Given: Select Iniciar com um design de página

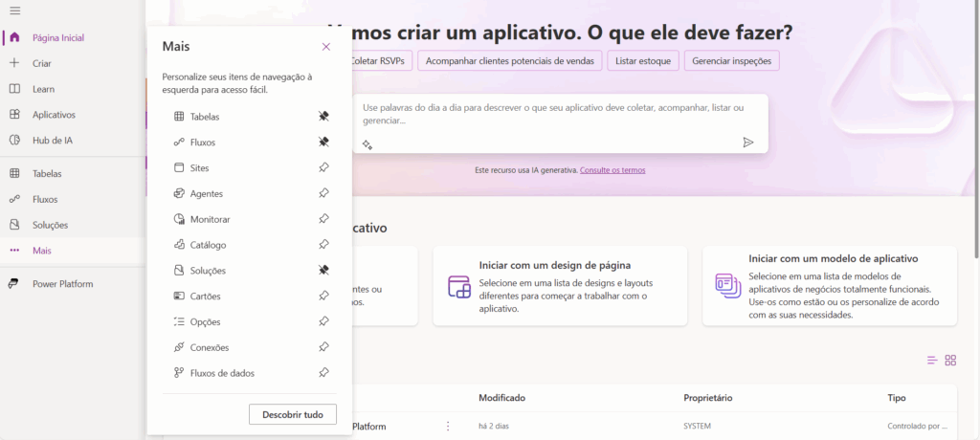Looking at the screenshot, I should (x=560, y=286).
